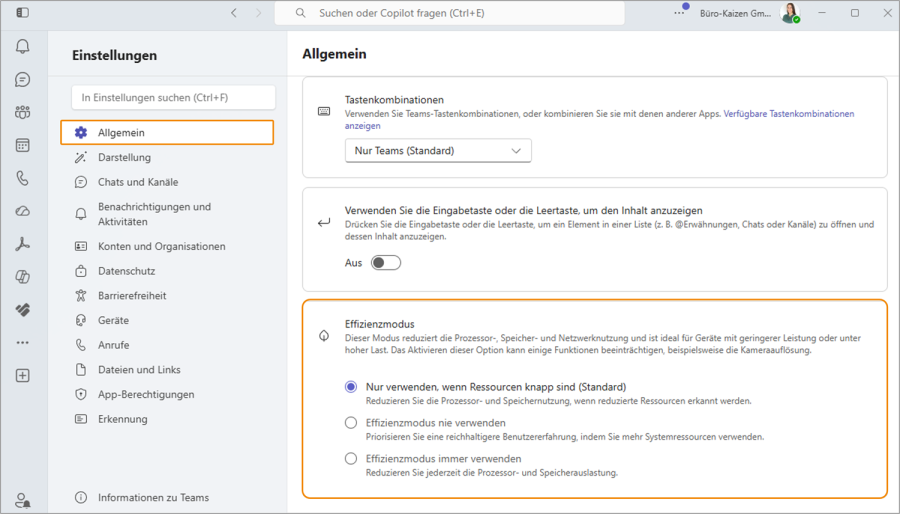Click the Effizienzmodus heading text

click(x=379, y=324)
